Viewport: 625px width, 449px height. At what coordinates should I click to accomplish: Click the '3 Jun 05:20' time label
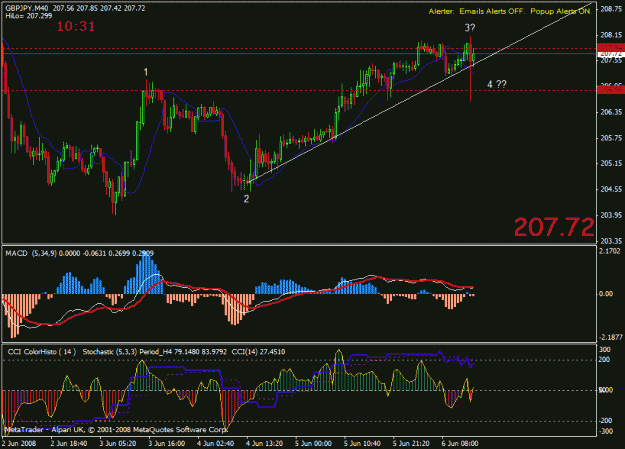pos(118,443)
